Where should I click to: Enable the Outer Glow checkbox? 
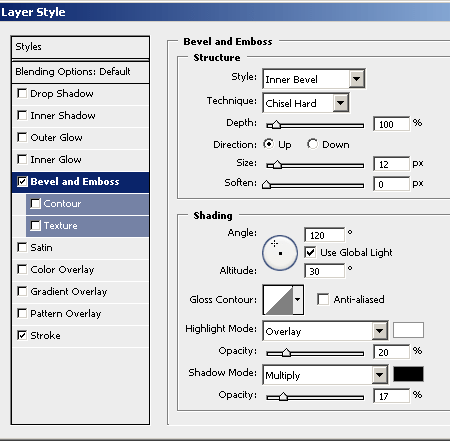pos(22,137)
